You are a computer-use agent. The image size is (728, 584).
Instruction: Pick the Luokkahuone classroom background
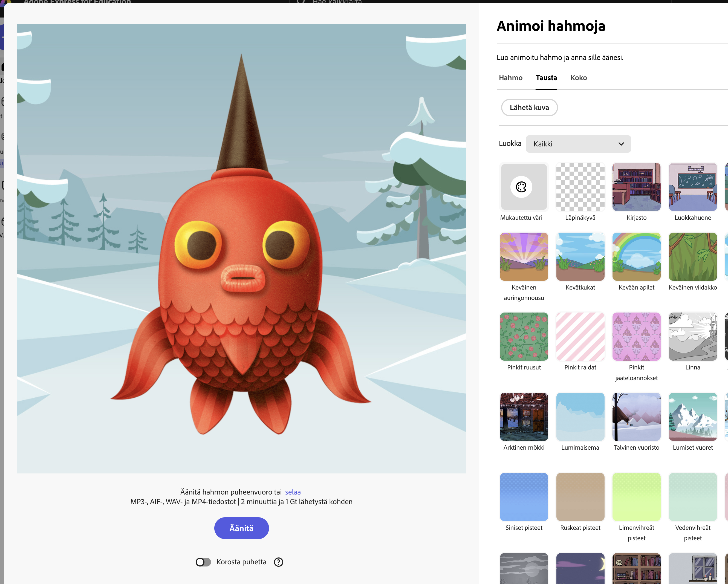point(692,187)
